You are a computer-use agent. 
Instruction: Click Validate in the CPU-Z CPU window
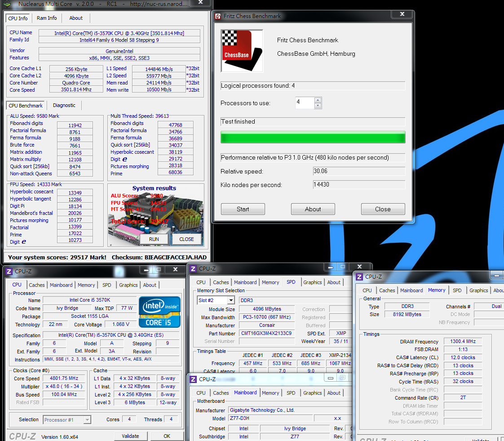click(131, 436)
